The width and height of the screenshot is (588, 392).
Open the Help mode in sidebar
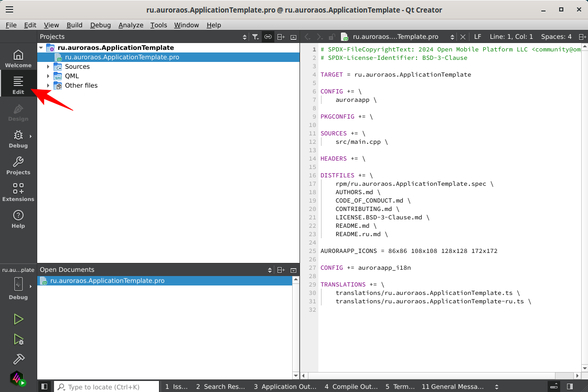point(18,219)
